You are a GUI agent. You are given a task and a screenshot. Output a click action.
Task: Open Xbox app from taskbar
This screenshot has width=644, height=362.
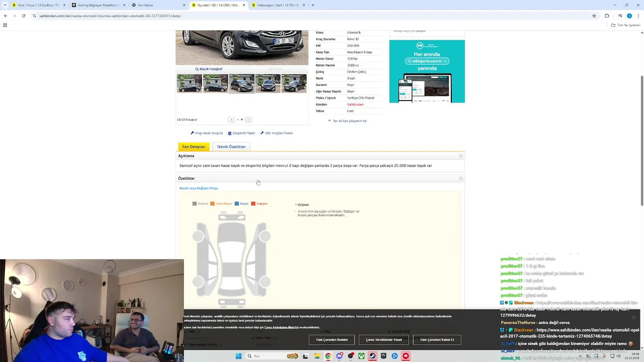point(361,356)
